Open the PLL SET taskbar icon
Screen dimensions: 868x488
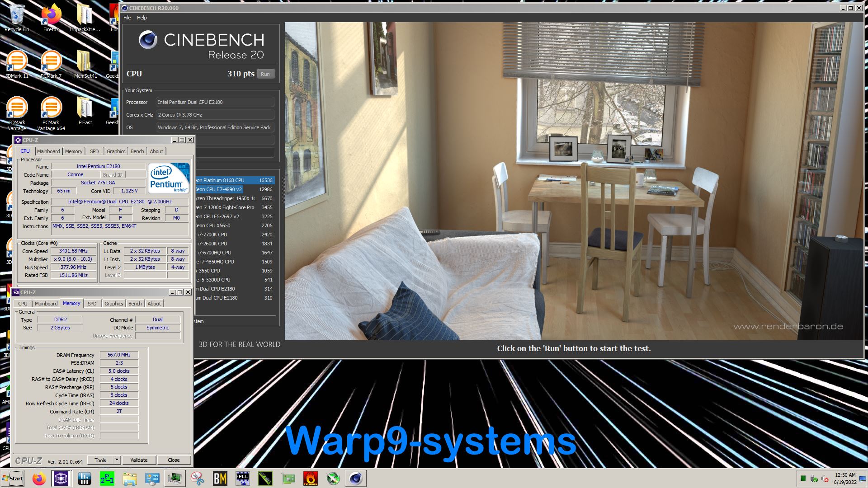click(x=243, y=479)
